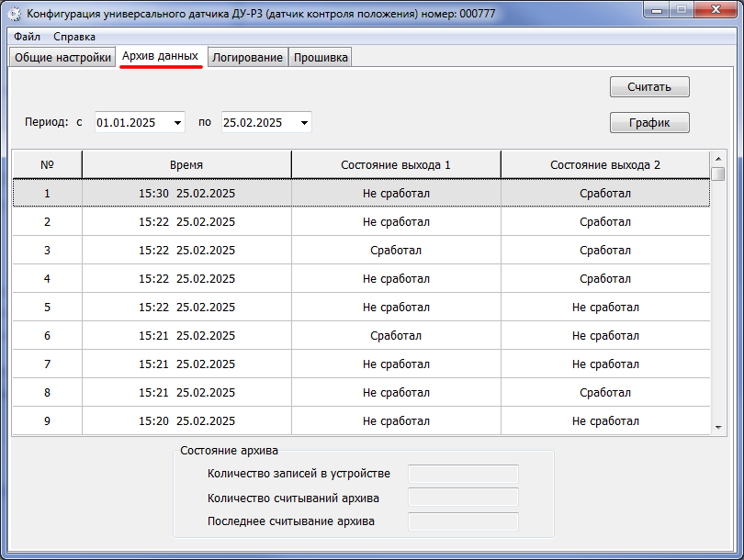
Task: Click the Количество записей в устройстве field
Action: pos(463,474)
